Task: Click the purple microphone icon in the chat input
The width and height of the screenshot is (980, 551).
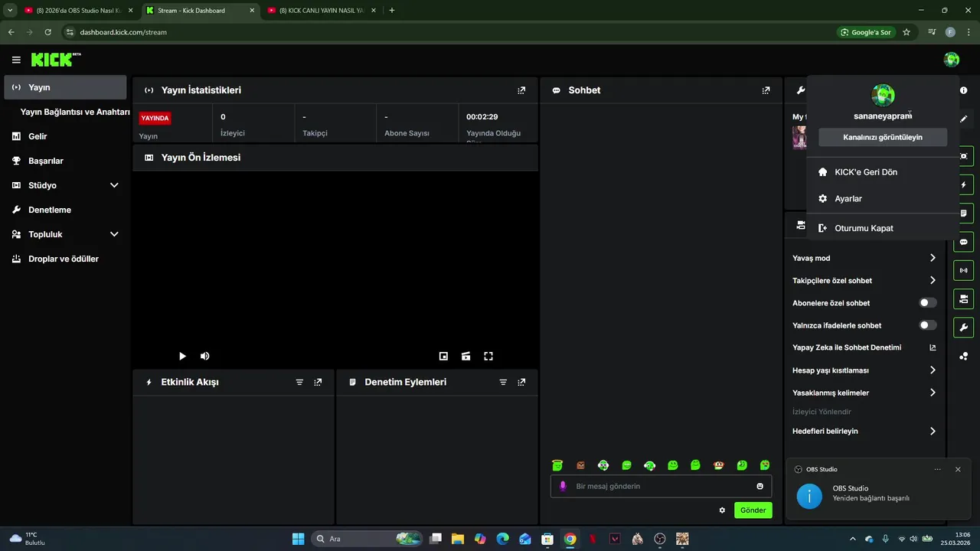Action: click(563, 486)
